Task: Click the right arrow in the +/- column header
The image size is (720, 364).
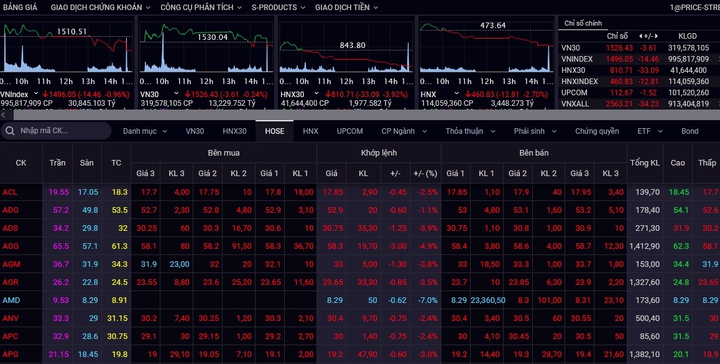Action: point(657,36)
